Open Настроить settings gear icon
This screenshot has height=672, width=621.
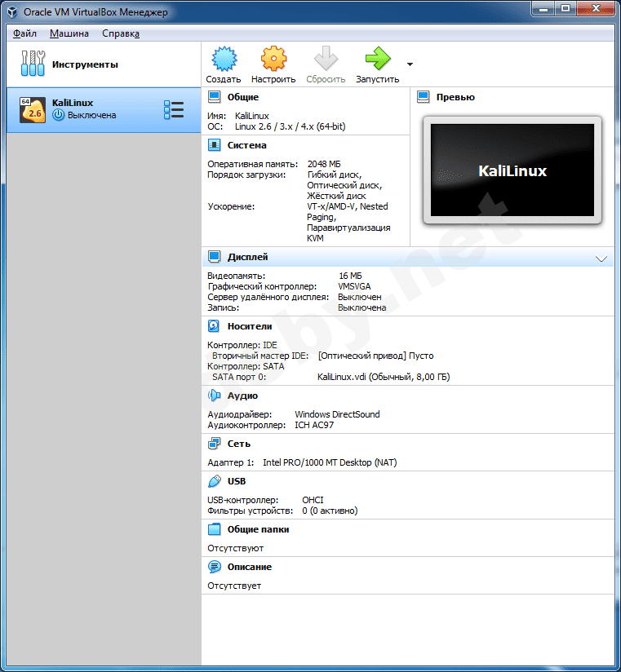273,60
